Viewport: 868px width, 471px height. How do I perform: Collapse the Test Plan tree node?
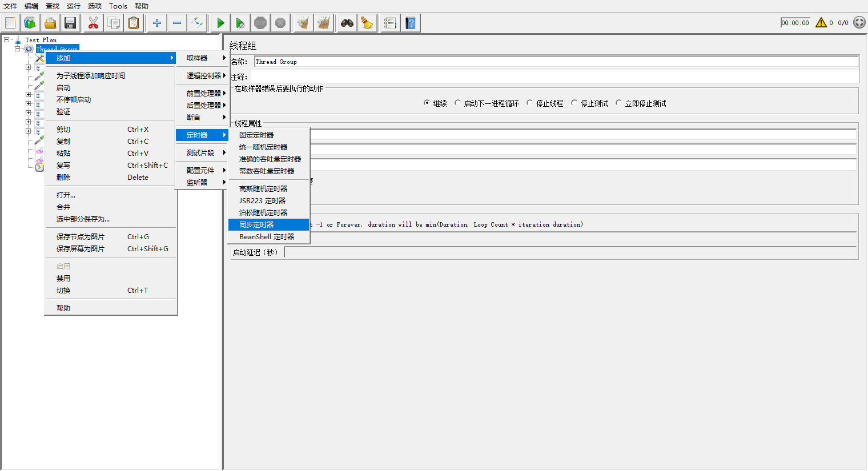(x=6, y=40)
